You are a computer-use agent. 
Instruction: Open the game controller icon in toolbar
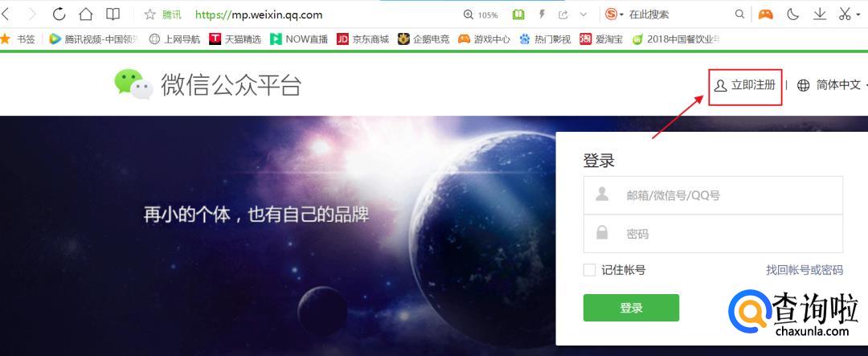pos(766,14)
